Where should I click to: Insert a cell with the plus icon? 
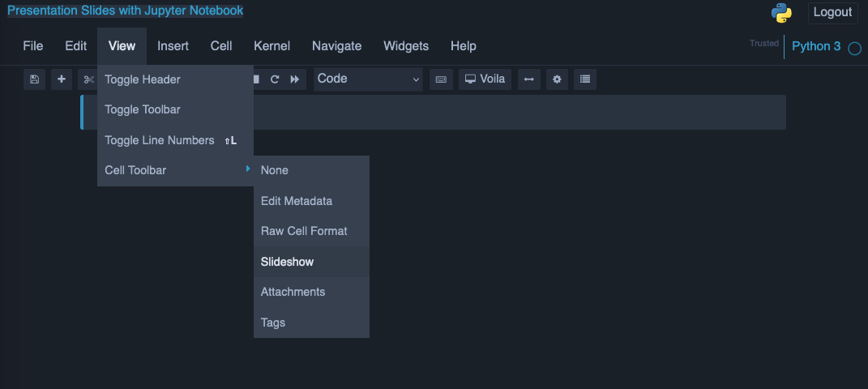coord(62,79)
